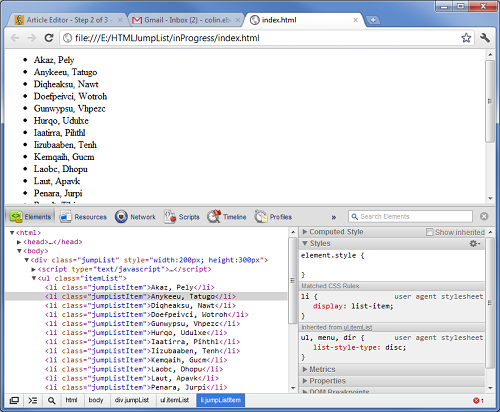The image size is (500, 412).
Task: Click the address bar URL
Action: click(167, 38)
